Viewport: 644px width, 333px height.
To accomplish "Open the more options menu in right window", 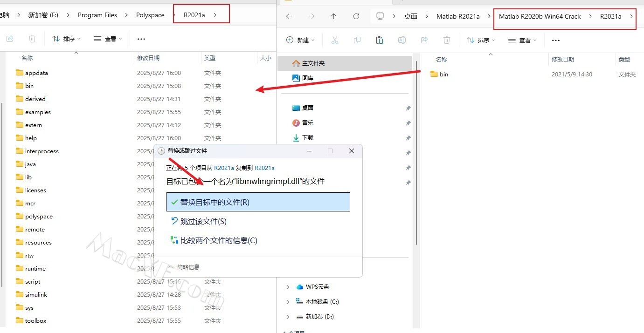I will 555,40.
